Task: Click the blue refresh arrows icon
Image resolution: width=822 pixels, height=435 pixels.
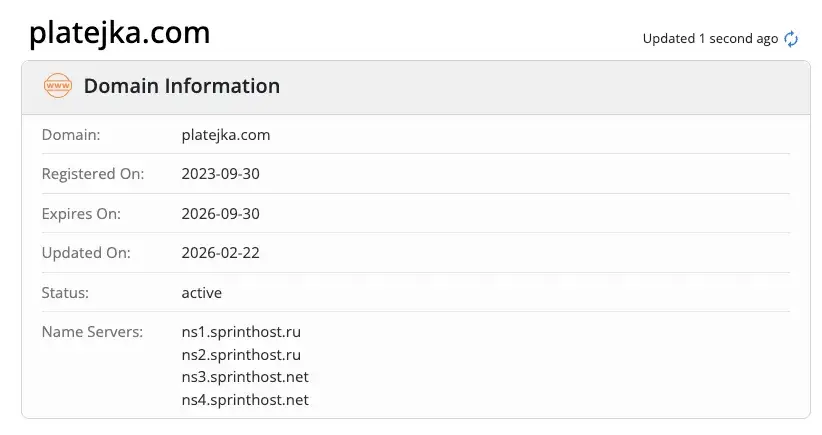Action: point(791,39)
